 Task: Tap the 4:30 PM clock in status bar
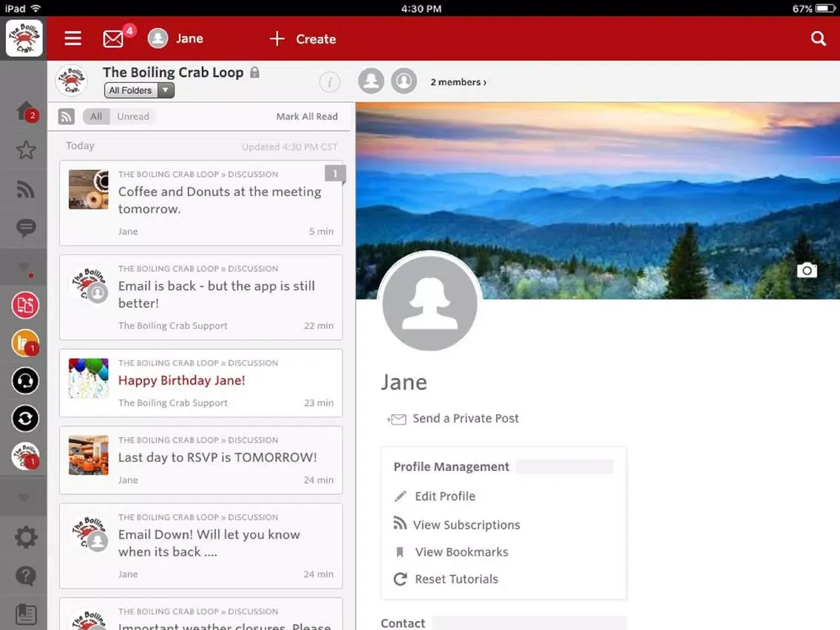(421, 9)
